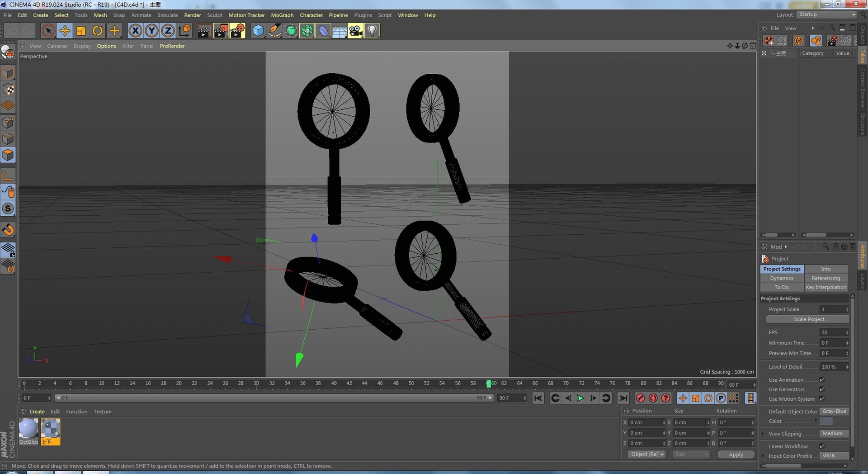Click the Live Selection tool

(48, 31)
